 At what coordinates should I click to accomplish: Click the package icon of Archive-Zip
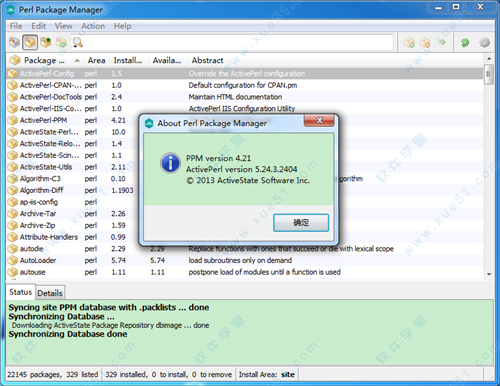[13, 225]
